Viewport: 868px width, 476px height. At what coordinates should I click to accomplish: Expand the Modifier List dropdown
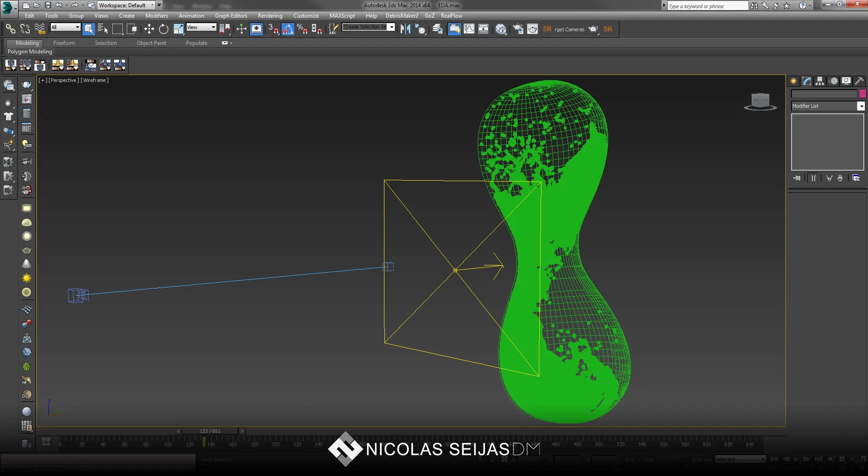pyautogui.click(x=861, y=106)
